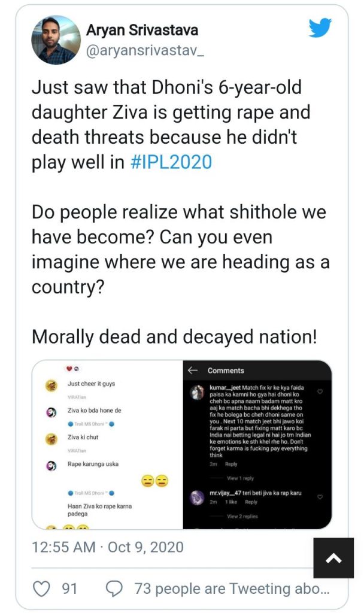The width and height of the screenshot is (364, 613).
Task: Open Aryan Srivastava's profile picture
Action: pos(56,40)
